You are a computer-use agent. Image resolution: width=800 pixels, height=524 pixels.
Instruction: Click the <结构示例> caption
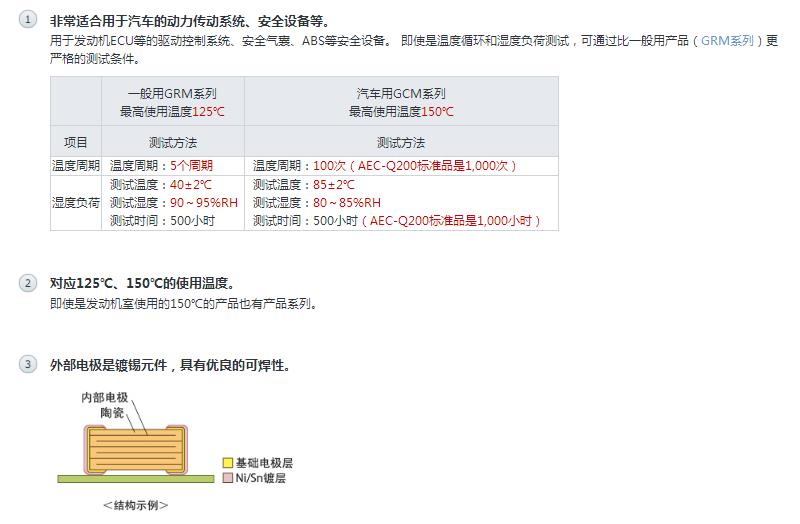(136, 505)
